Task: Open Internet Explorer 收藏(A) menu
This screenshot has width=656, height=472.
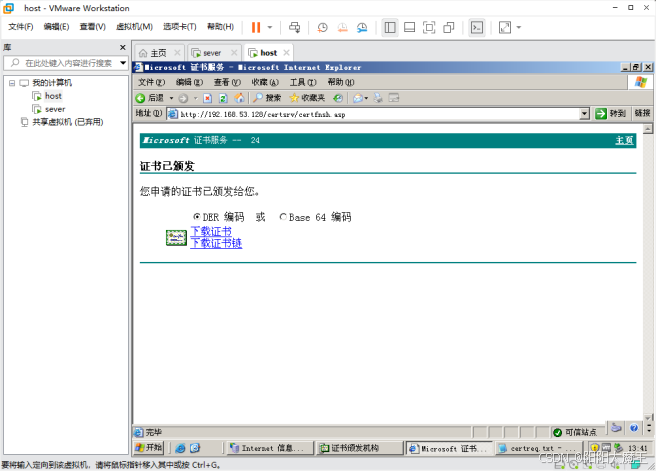Action: (265, 82)
